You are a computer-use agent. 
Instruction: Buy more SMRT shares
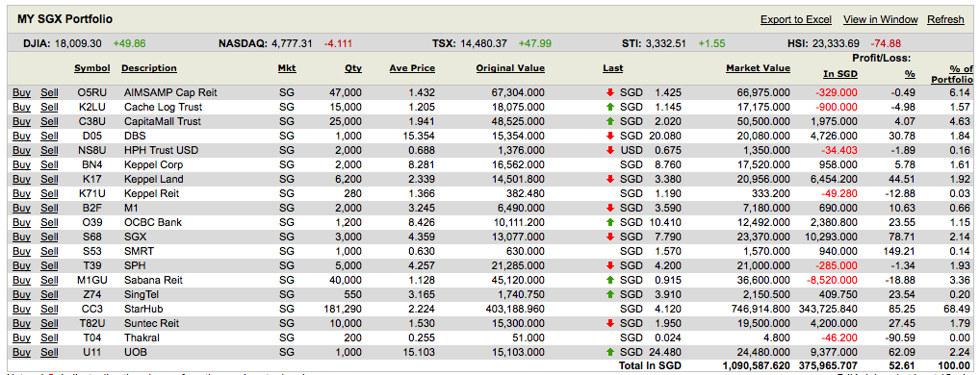click(x=21, y=251)
